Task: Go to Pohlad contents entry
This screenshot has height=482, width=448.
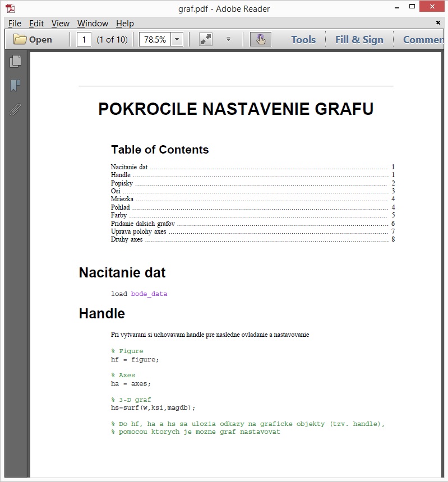Action: tap(253, 207)
